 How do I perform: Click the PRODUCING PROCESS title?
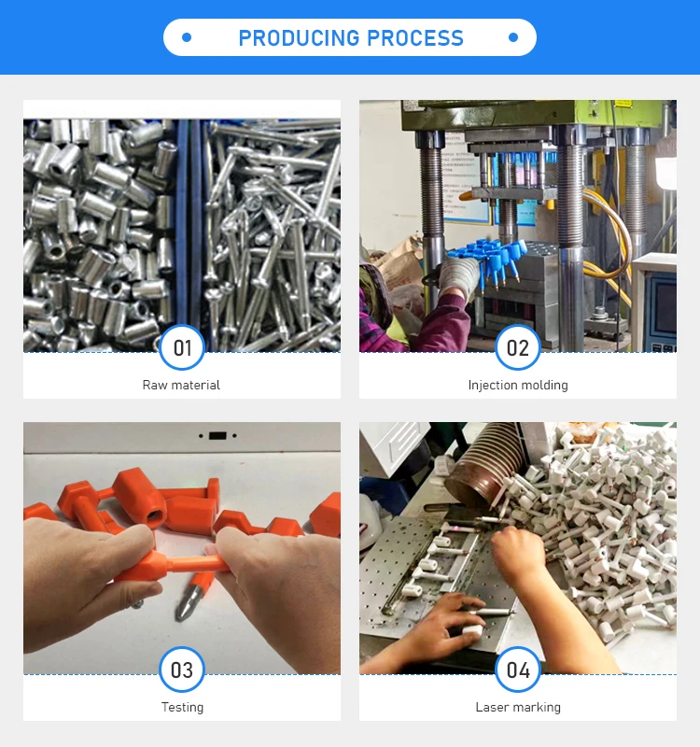[351, 38]
